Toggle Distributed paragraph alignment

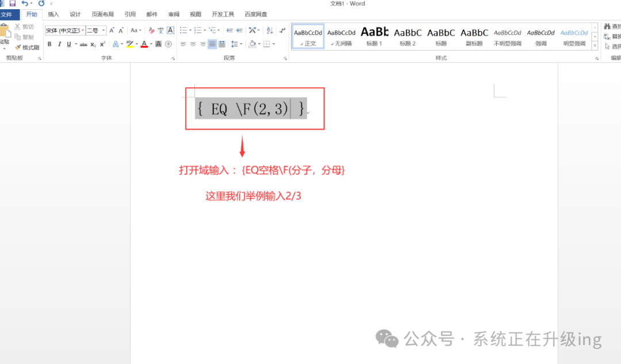point(222,44)
